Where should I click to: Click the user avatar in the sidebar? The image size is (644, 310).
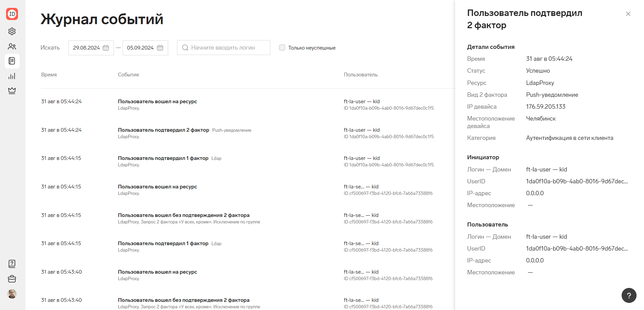point(12,294)
